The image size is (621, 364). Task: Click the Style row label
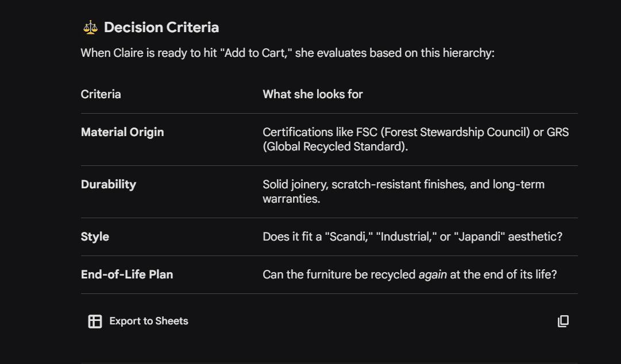(x=94, y=237)
